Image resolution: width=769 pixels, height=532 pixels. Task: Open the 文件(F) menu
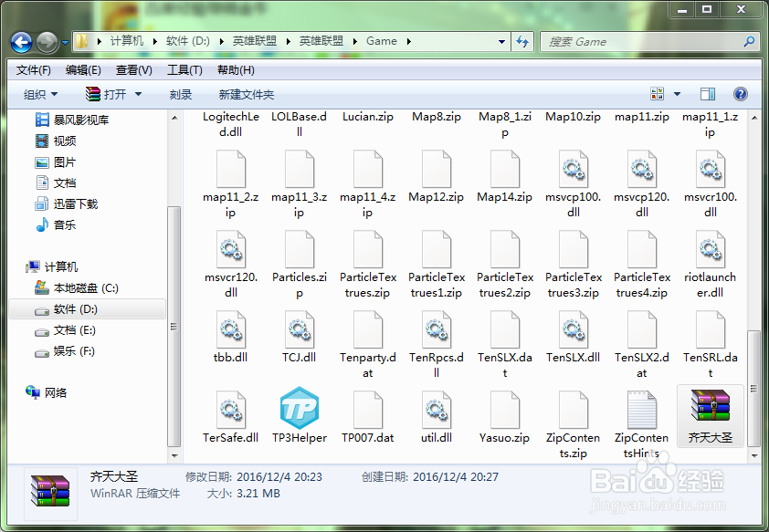point(34,70)
